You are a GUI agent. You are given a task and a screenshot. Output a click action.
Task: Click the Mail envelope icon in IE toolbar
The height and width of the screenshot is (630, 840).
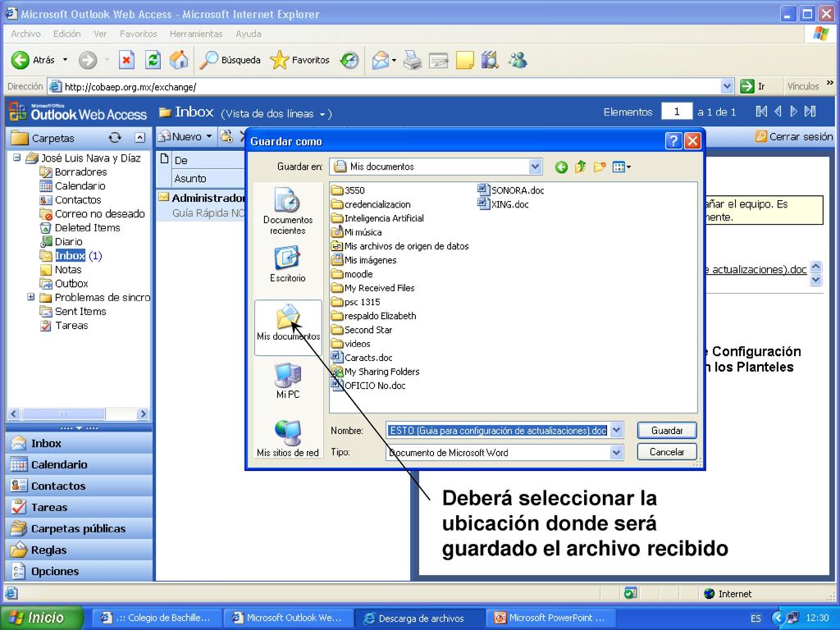380,60
